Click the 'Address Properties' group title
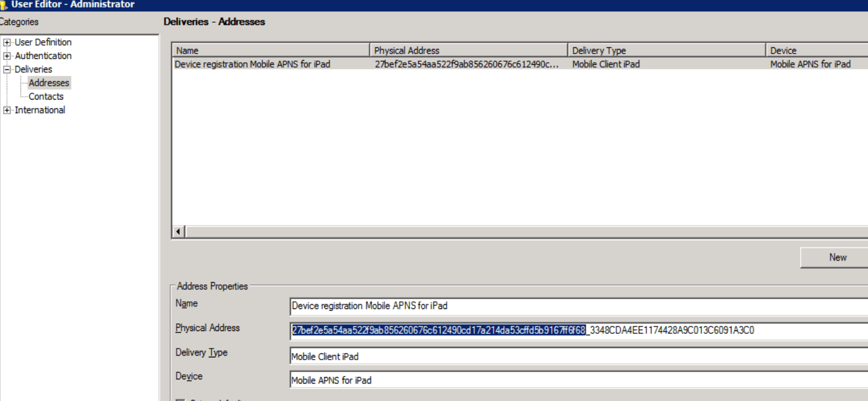This screenshot has height=401, width=868. tap(212, 286)
